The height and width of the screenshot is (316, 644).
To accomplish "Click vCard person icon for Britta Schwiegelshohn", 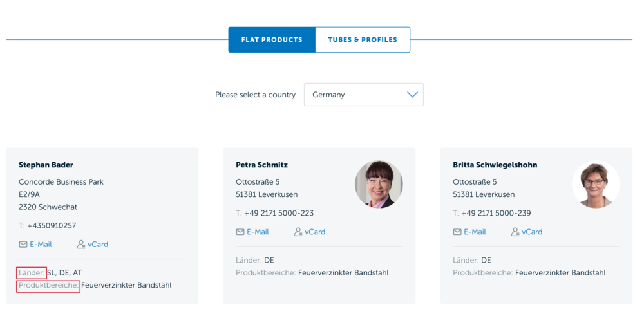I will [x=515, y=232].
